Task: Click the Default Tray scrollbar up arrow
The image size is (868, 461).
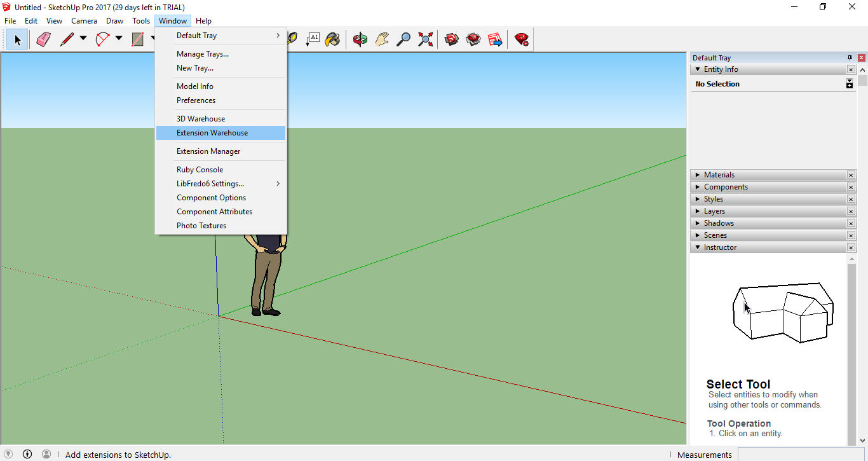Action: tap(862, 69)
